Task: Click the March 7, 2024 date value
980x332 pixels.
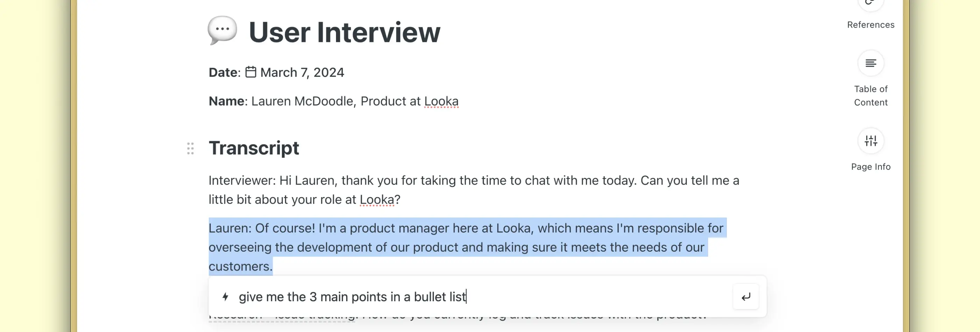Action: (x=302, y=72)
